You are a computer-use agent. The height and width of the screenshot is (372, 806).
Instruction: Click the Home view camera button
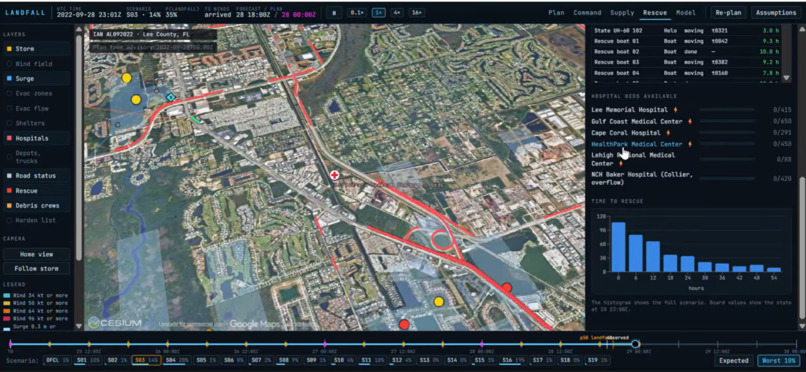coord(36,254)
